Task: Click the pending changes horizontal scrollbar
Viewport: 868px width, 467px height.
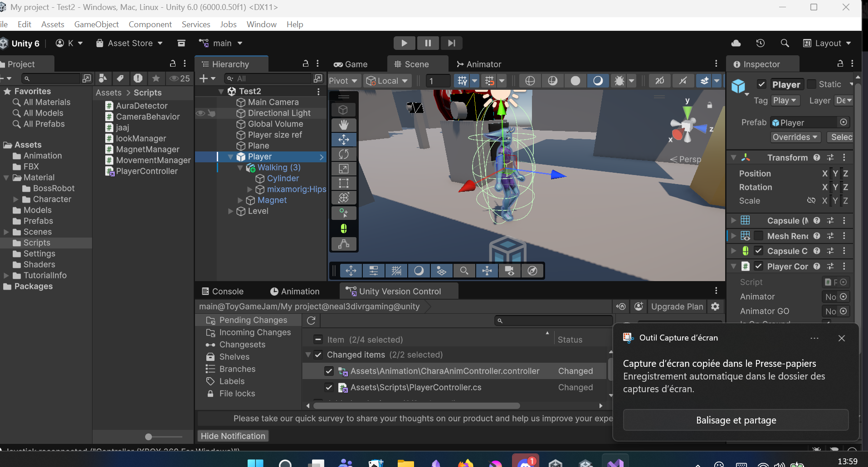Action: (x=416, y=406)
